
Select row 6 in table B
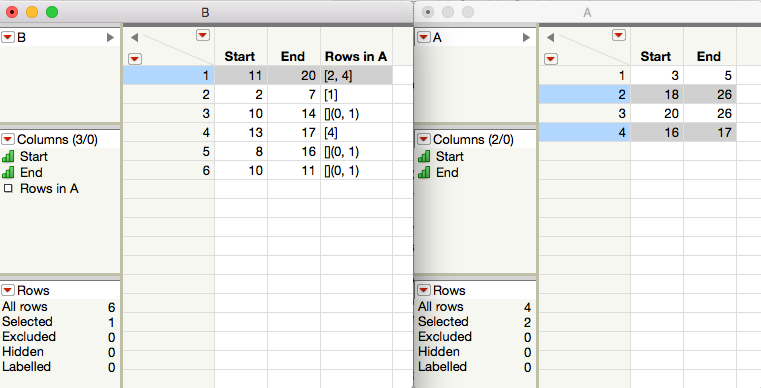(x=168, y=170)
